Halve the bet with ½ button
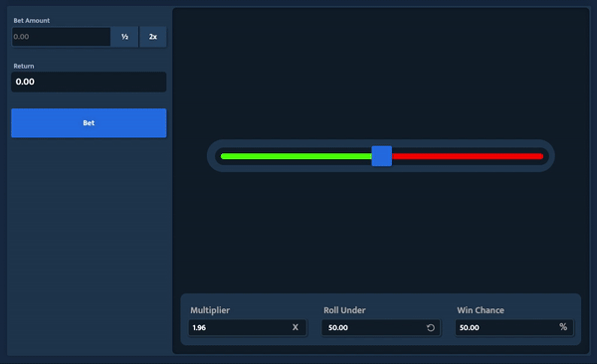 coord(124,37)
